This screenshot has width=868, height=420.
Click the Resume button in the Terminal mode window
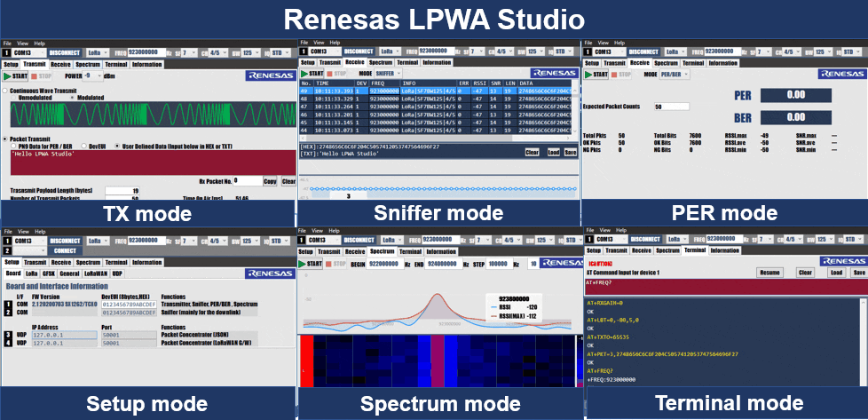point(769,273)
